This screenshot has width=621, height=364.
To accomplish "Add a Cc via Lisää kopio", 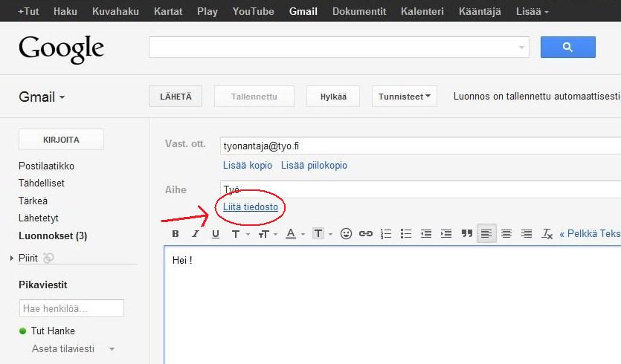I will click(x=248, y=166).
